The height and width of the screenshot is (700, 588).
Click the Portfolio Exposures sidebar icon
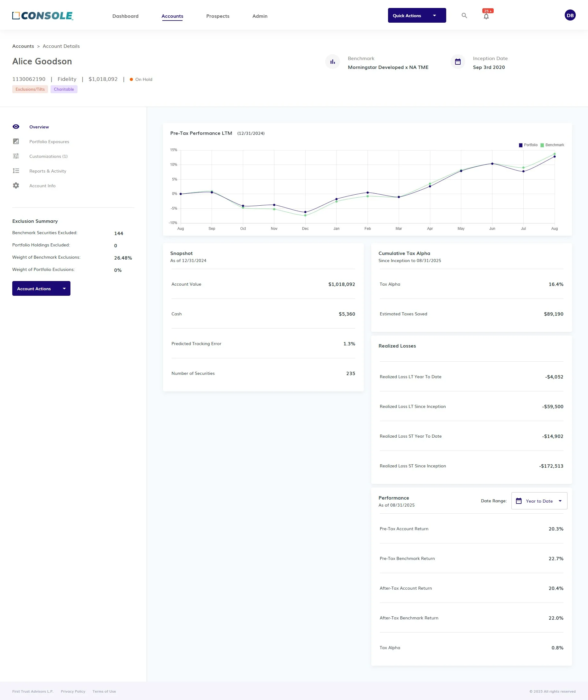pos(16,141)
